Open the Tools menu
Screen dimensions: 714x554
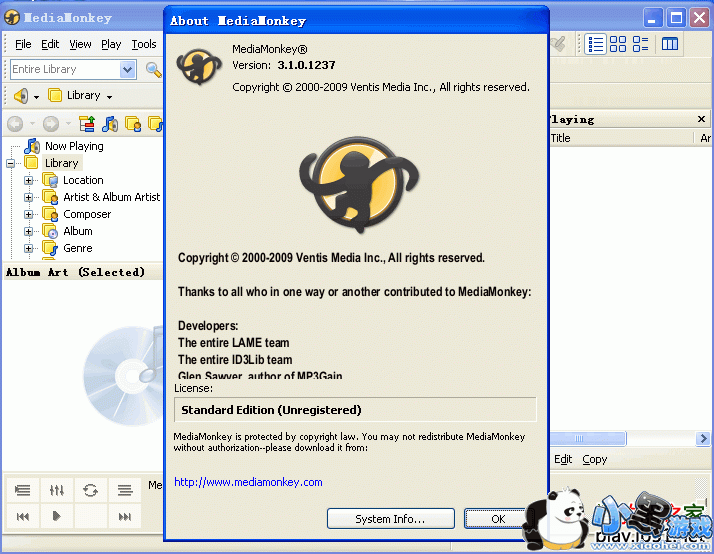coord(144,44)
